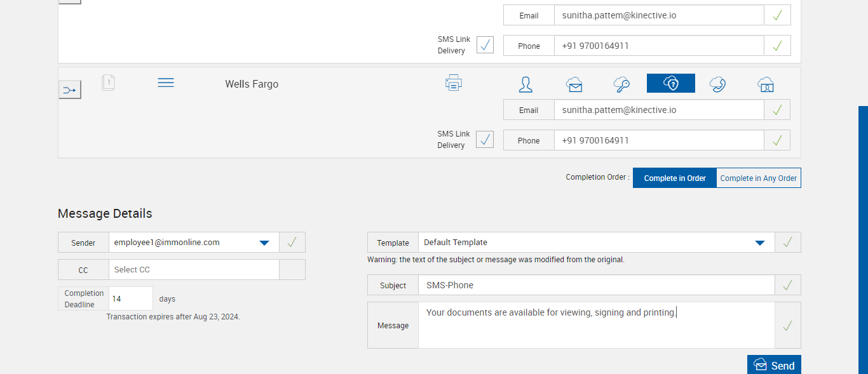Click the printer icon in Wells Fargo row
The height and width of the screenshot is (374, 868).
454,83
